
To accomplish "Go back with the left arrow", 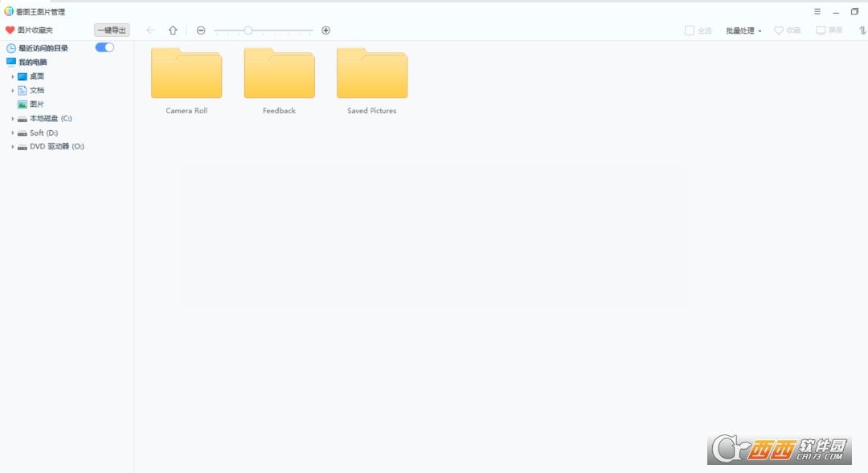I will pyautogui.click(x=150, y=31).
